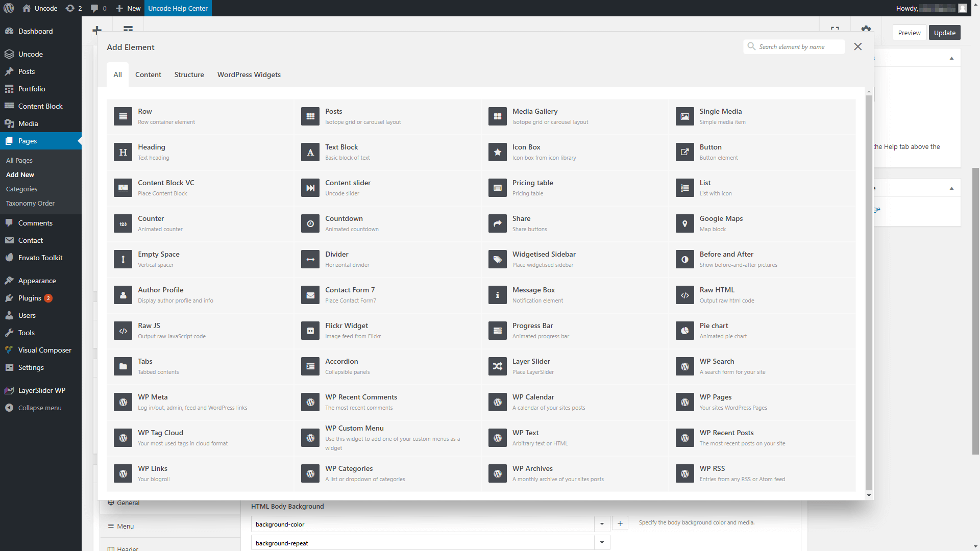Select the WP RSS widget element
Viewport: 980px width, 551px height.
(763, 473)
